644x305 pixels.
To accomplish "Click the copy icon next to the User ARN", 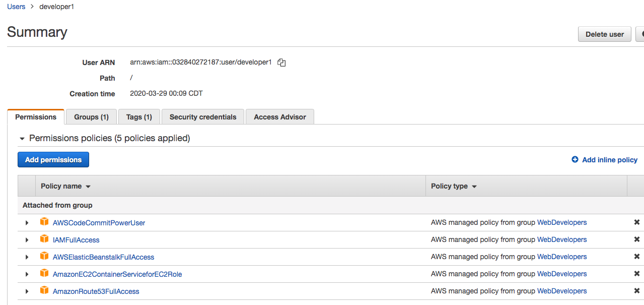I will (281, 63).
